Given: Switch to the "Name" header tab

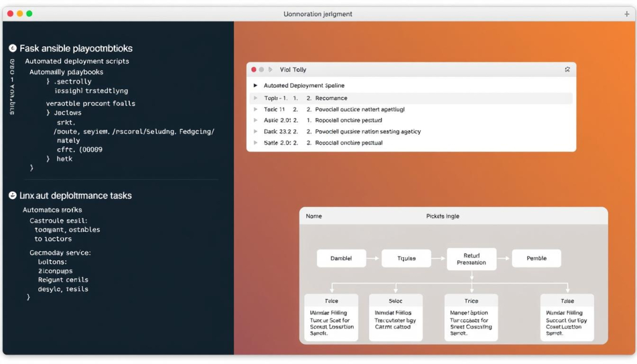Looking at the screenshot, I should [x=314, y=216].
